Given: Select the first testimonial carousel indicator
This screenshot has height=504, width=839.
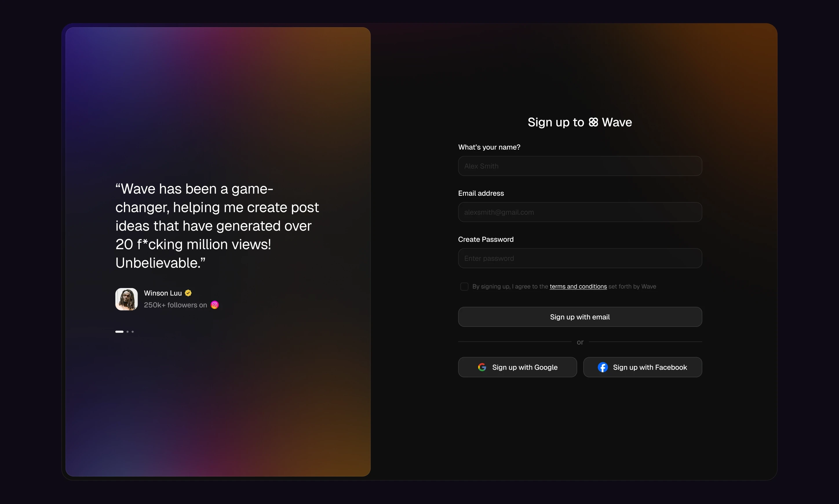Looking at the screenshot, I should (x=119, y=332).
